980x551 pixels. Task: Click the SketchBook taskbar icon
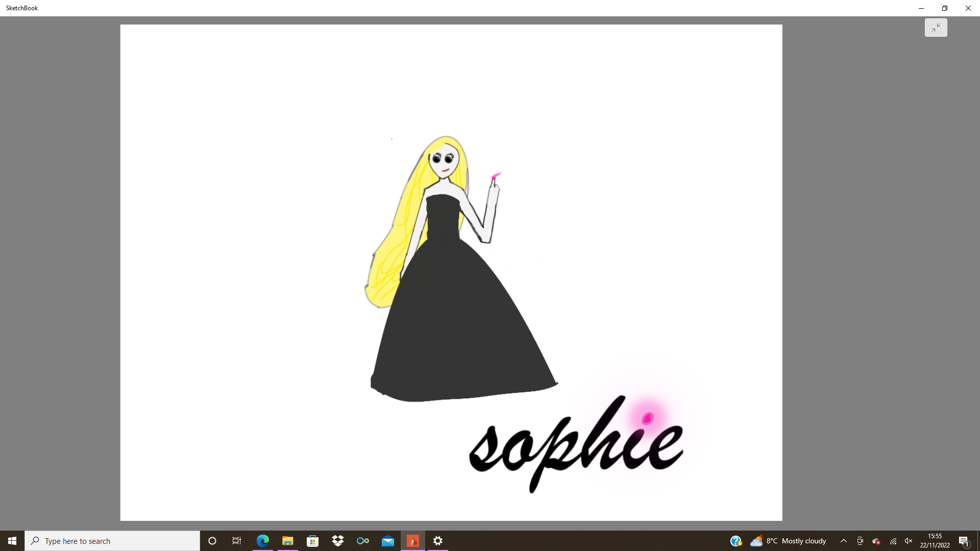[x=413, y=541]
